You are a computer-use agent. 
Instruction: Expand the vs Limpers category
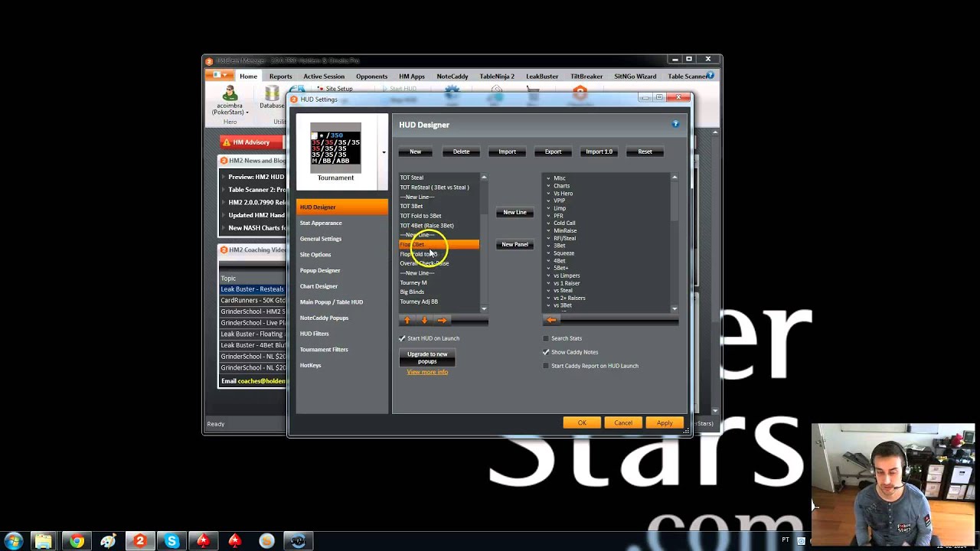pyautogui.click(x=548, y=275)
